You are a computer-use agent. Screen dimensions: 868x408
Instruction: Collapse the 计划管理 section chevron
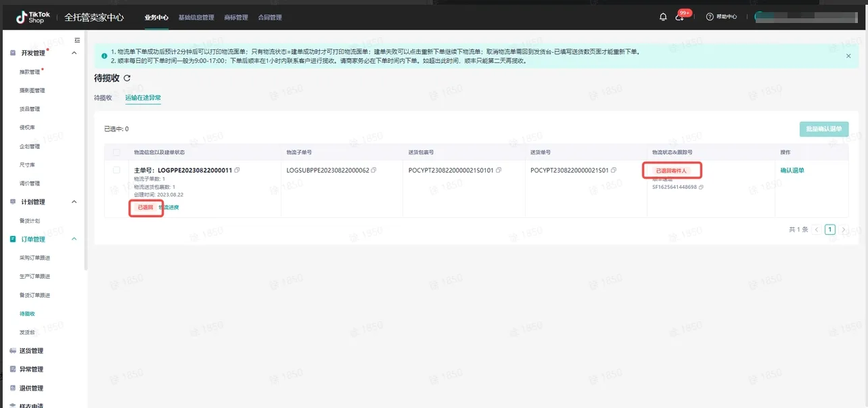point(74,202)
